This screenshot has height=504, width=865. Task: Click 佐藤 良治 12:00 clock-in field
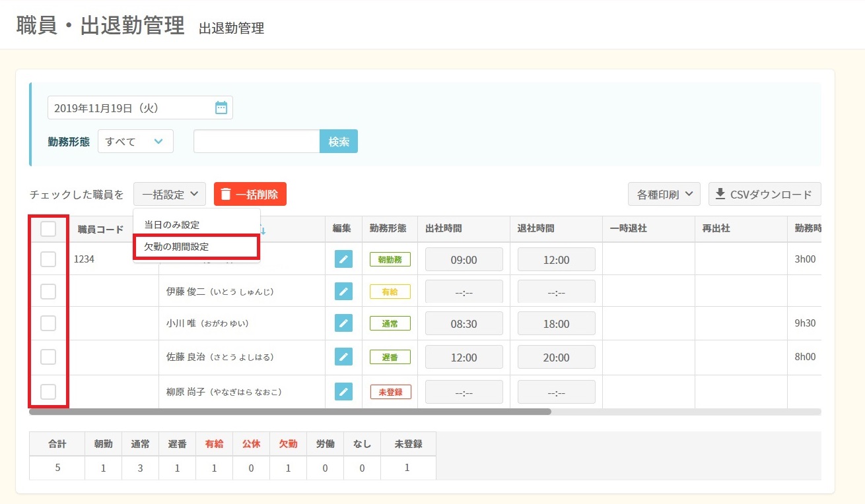pyautogui.click(x=464, y=357)
